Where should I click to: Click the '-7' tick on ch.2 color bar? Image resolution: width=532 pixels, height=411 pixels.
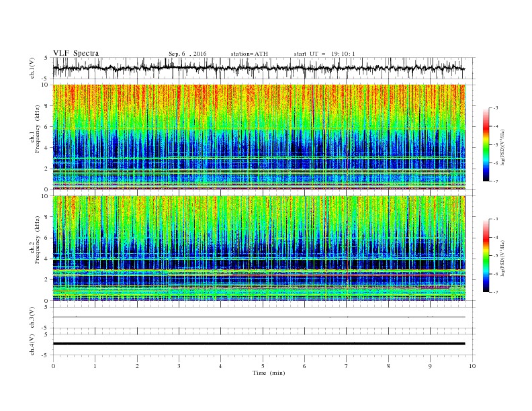click(496, 292)
